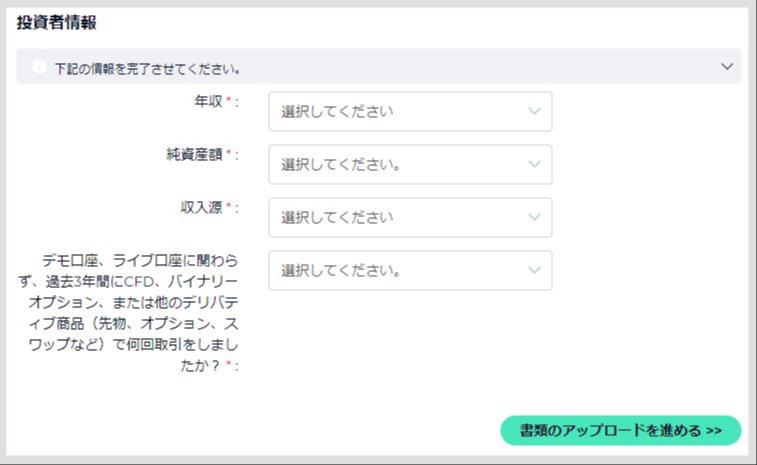Click the 収入源 field label

coord(201,208)
